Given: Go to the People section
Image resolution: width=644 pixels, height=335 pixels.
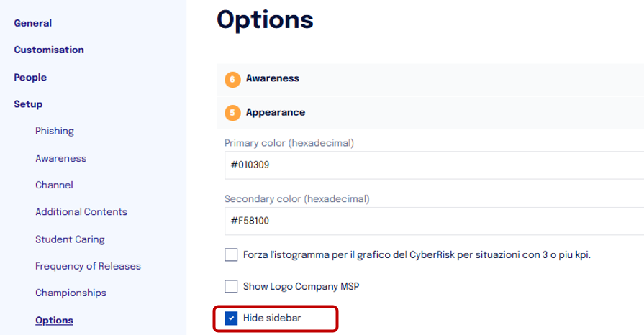Looking at the screenshot, I should (30, 77).
